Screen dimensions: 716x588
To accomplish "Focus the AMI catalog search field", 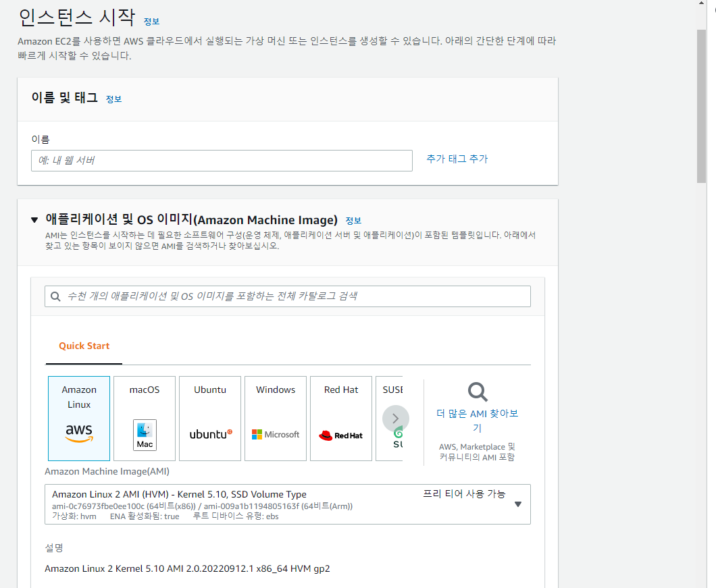I will (288, 296).
